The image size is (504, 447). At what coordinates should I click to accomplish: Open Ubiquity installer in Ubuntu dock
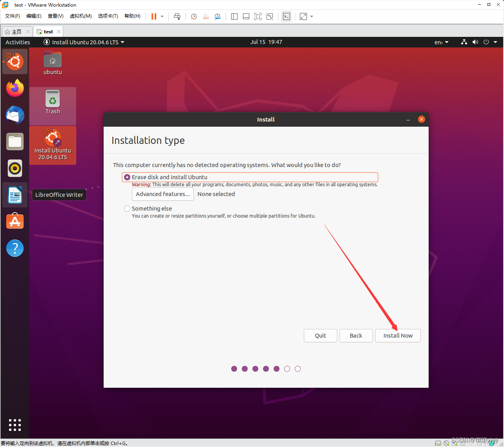pyautogui.click(x=15, y=62)
